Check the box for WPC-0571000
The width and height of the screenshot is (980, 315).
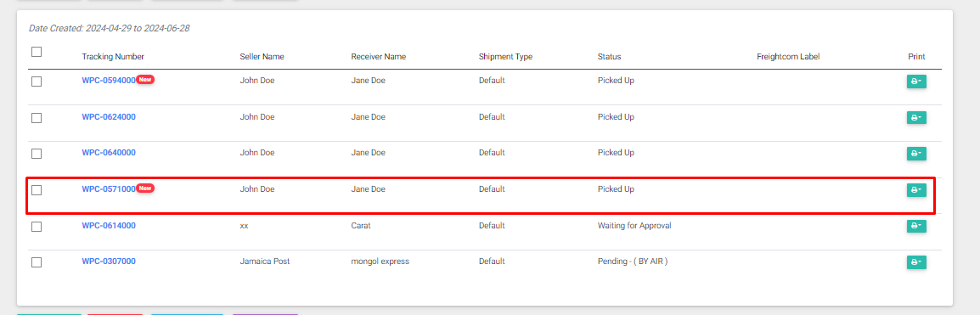point(37,190)
